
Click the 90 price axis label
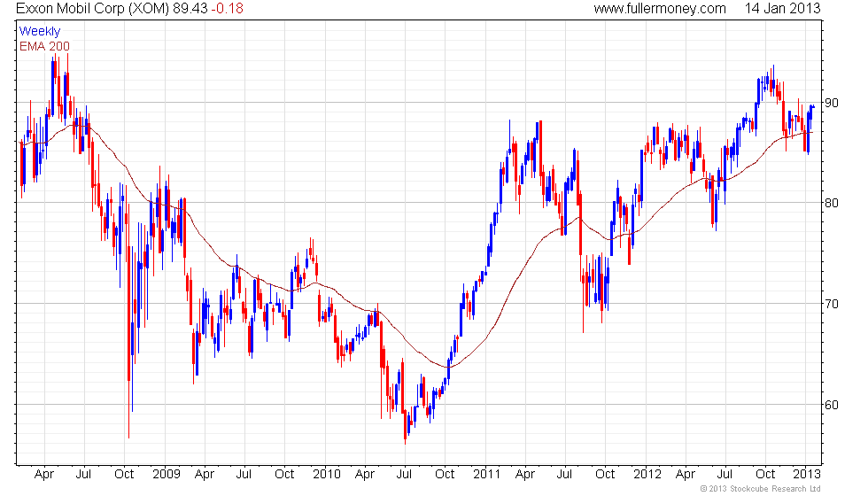coord(832,103)
